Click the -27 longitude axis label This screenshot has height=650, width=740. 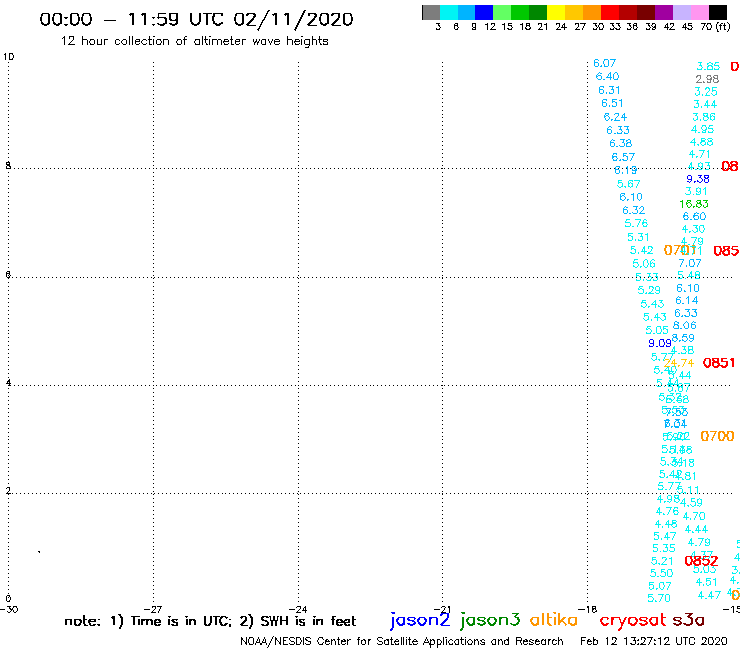(153, 609)
